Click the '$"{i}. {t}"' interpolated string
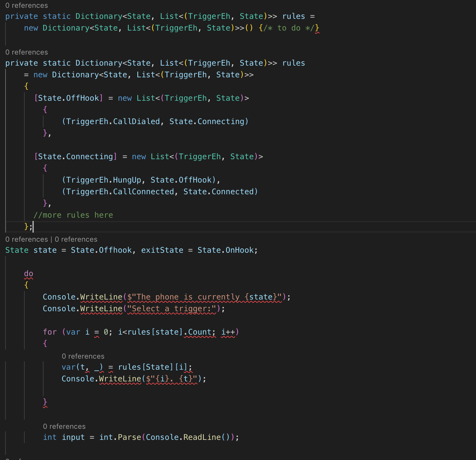Screen dimensions: 476x460 click(172, 379)
